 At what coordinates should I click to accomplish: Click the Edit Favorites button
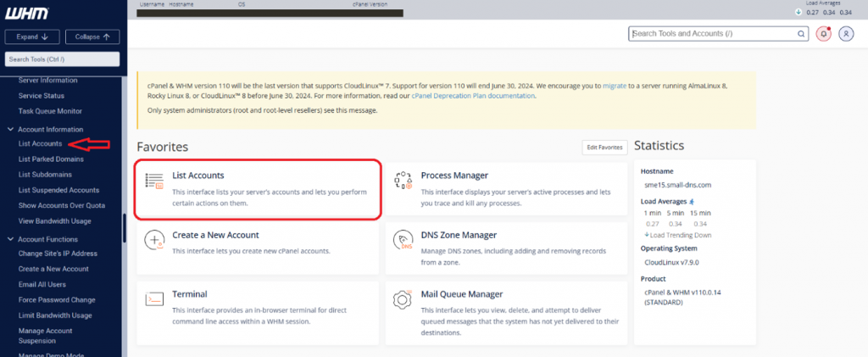coord(604,148)
